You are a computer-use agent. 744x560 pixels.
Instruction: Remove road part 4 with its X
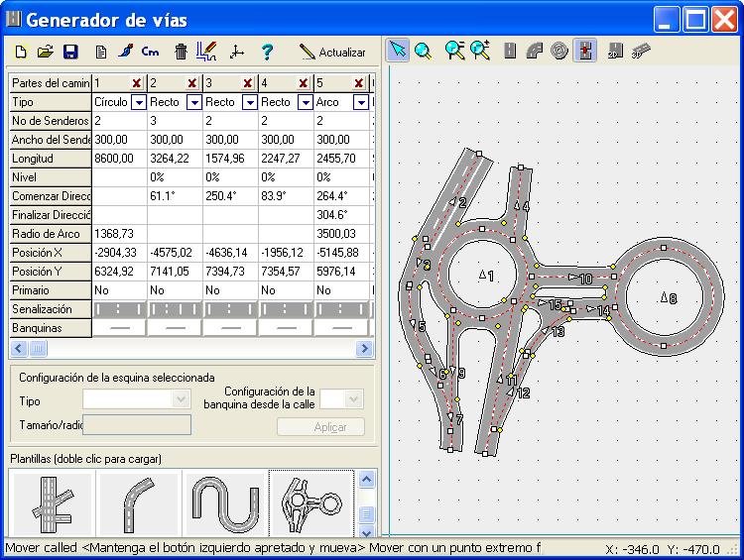point(304,83)
